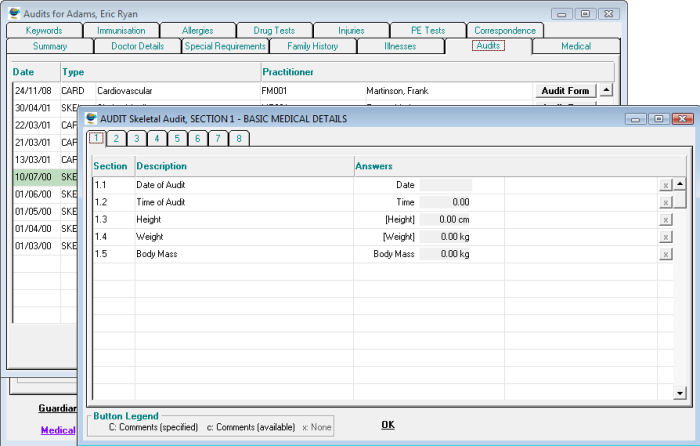Click x comment button for Body Mass row
700x446 pixels.
[x=665, y=254]
